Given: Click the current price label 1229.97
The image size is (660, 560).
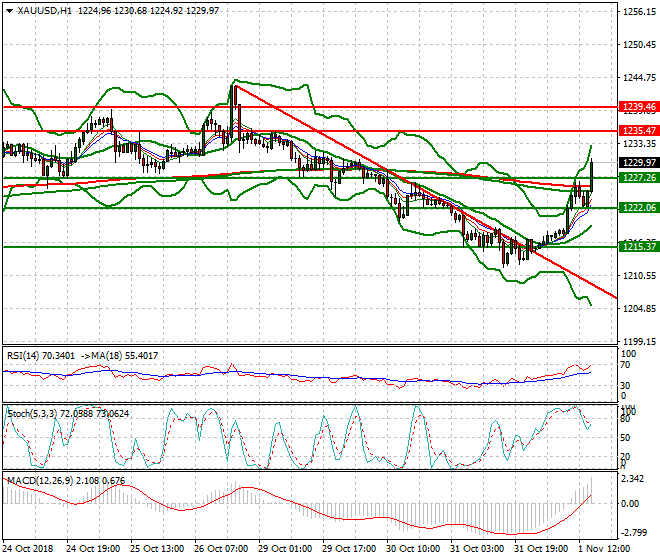Looking at the screenshot, I should pyautogui.click(x=639, y=163).
